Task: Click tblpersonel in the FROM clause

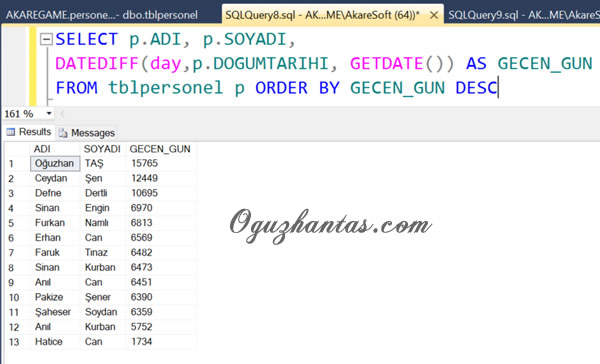Action: point(165,88)
